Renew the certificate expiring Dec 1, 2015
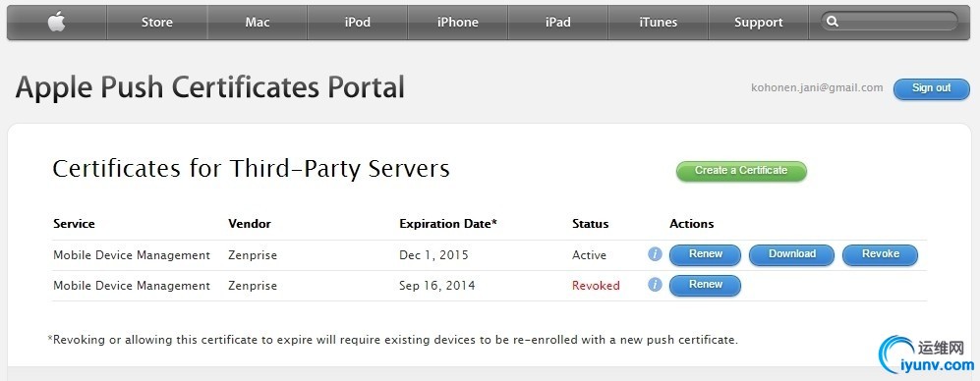 pyautogui.click(x=705, y=255)
